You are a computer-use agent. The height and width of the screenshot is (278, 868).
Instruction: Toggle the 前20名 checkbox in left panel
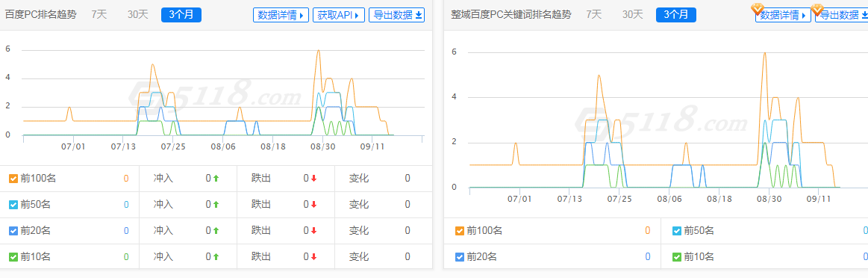tap(13, 231)
